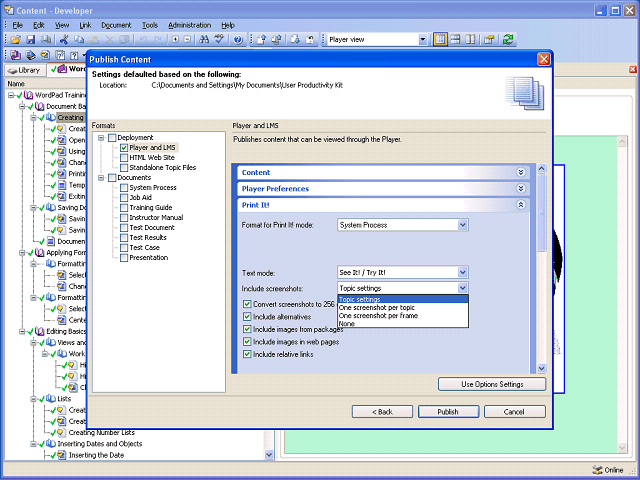Click the Copy toolbar icon

(79, 40)
